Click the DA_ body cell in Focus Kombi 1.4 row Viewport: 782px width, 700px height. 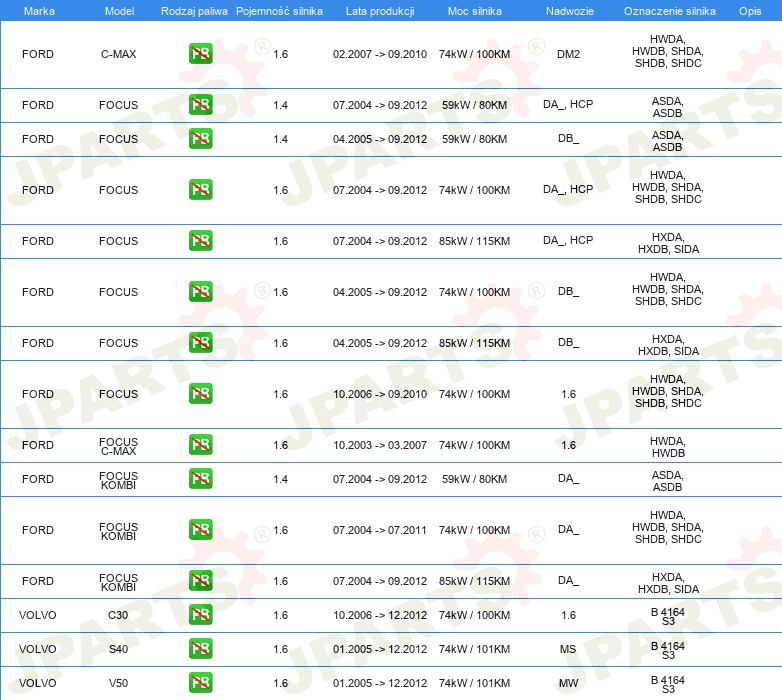[x=568, y=478]
